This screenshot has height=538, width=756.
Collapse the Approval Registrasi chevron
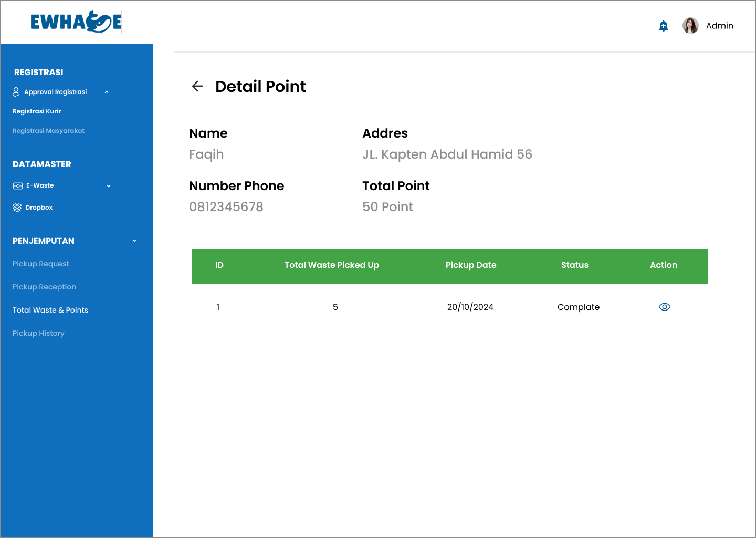click(x=107, y=92)
